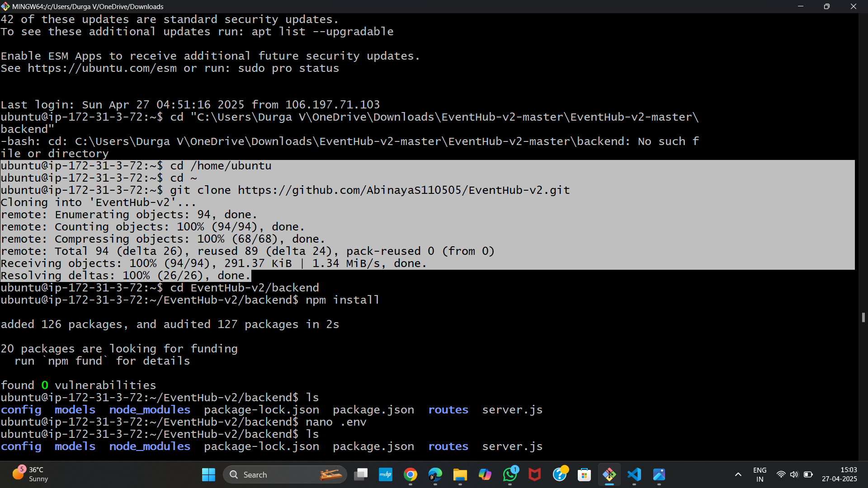Click the first 'server.js' file name
Image resolution: width=868 pixels, height=488 pixels.
pos(512,410)
